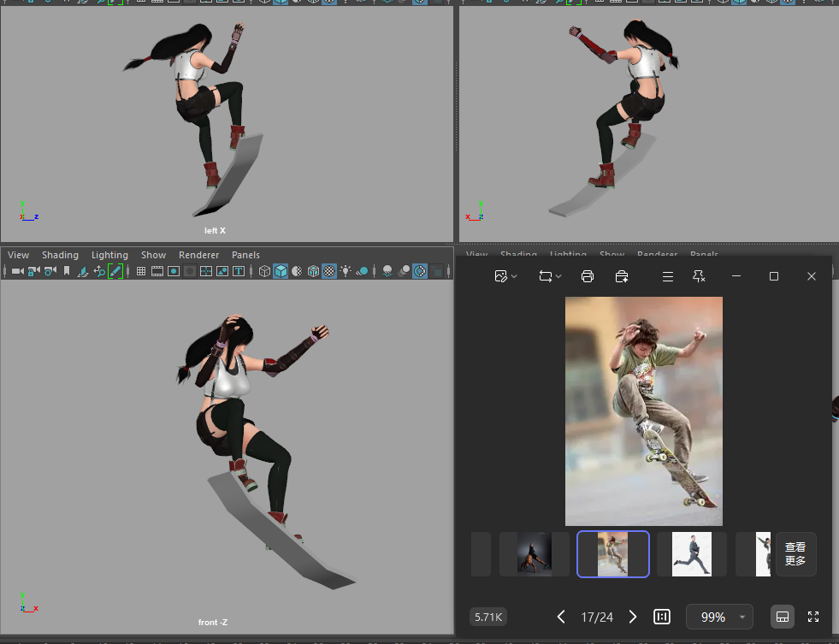Viewport: 839px width, 644px height.
Task: Click the 'left X' viewport label
Action: click(x=215, y=231)
